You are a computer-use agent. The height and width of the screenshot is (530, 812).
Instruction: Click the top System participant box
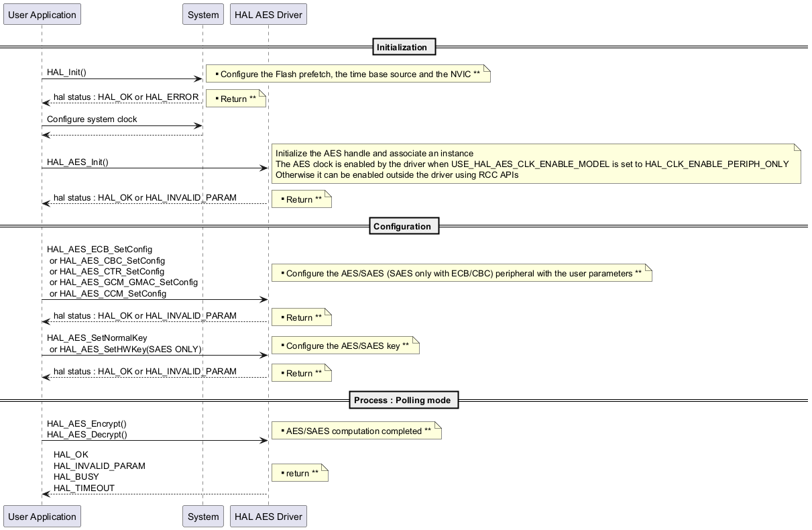tap(203, 15)
